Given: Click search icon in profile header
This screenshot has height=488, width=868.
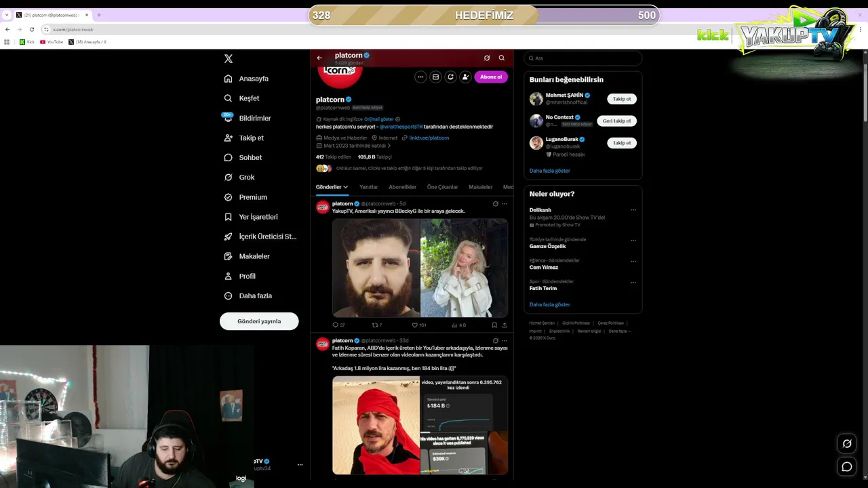Looking at the screenshot, I should point(502,58).
